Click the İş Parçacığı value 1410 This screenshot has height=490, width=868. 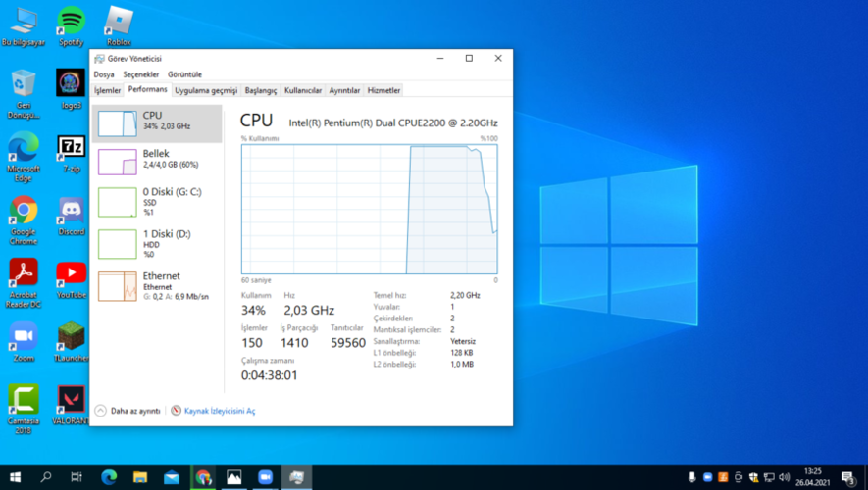pyautogui.click(x=294, y=343)
